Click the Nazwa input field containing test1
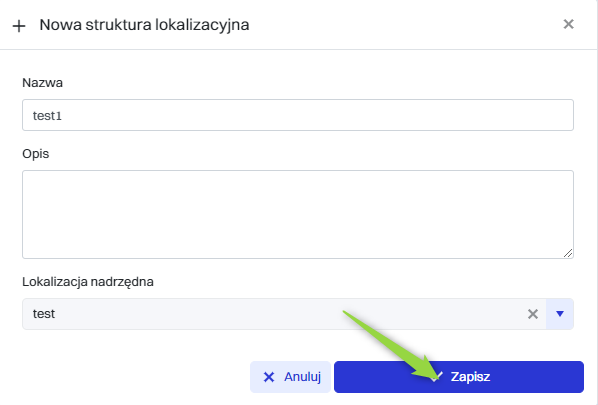 coord(298,115)
